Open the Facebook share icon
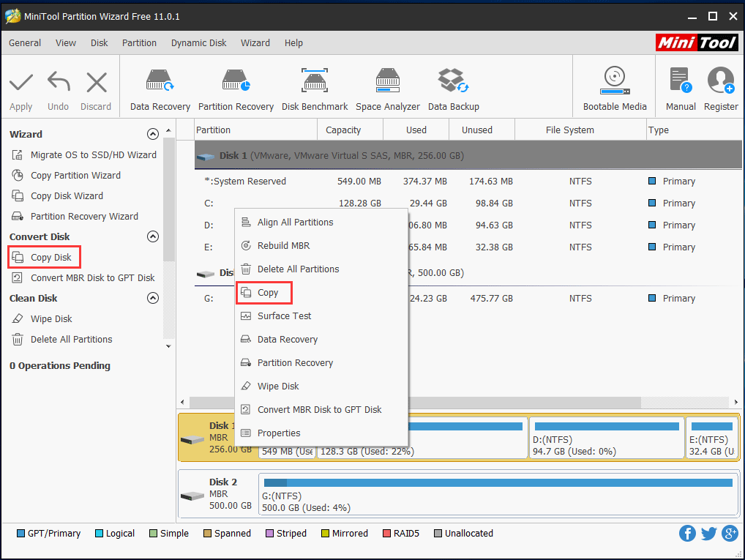This screenshot has height=560, width=745. tap(687, 534)
